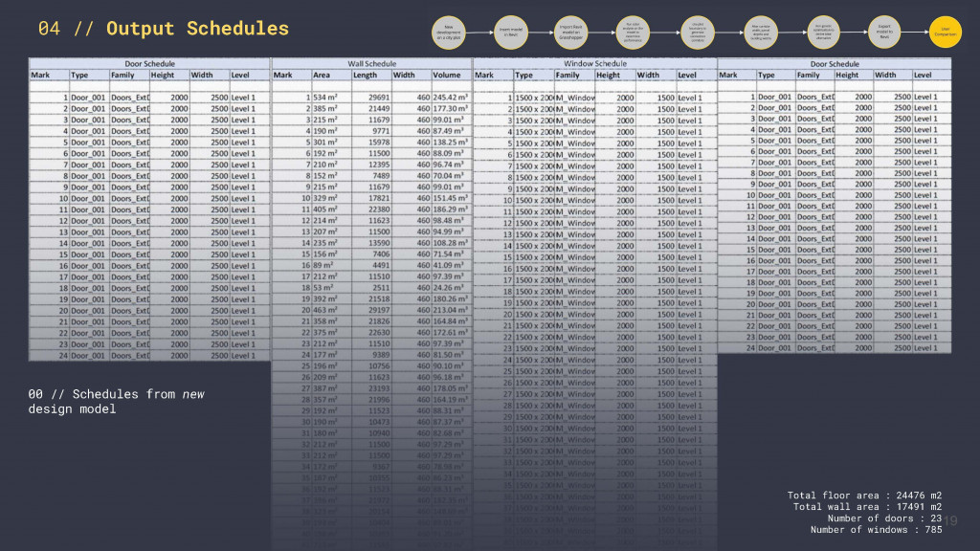Click the arrow connecting the first two workflow steps
Image resolution: width=980 pixels, height=551 pixels.
pos(479,33)
